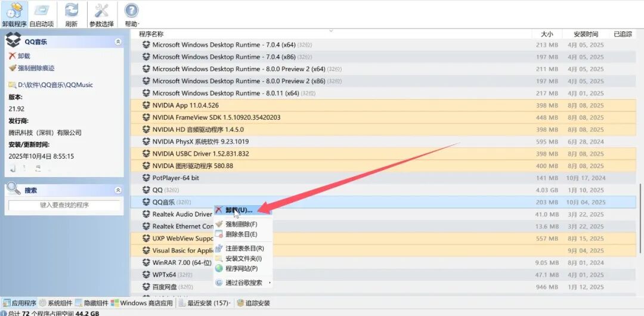Click the 通过谷歌搜索 Google icon in menu

219,283
